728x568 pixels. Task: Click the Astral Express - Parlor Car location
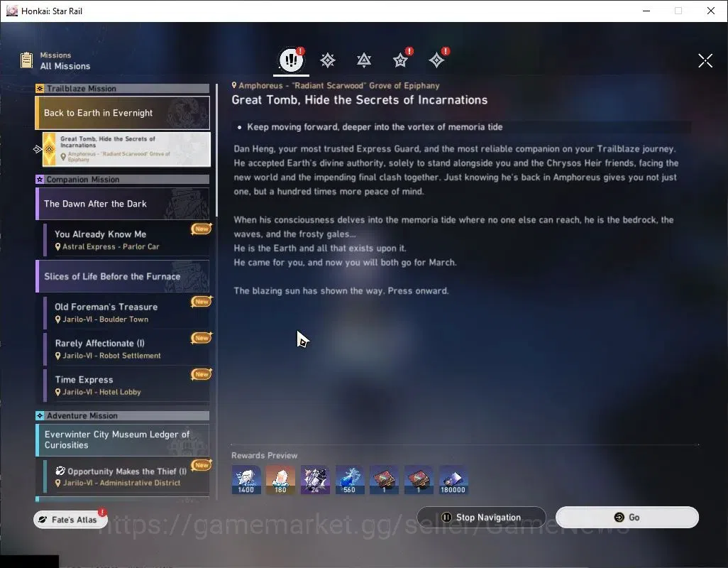point(111,246)
